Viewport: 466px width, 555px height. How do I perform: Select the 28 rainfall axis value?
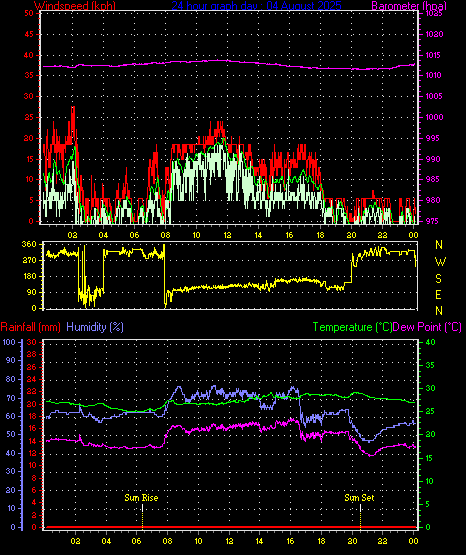point(32,355)
